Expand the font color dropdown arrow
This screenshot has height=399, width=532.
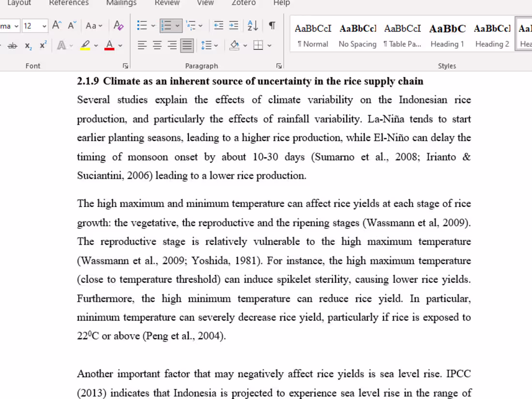click(120, 45)
